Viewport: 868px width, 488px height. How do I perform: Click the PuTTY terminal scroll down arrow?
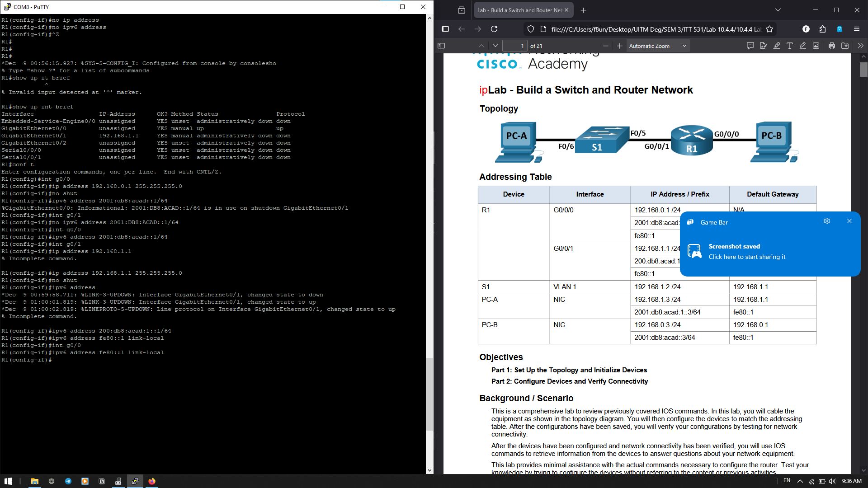(429, 470)
